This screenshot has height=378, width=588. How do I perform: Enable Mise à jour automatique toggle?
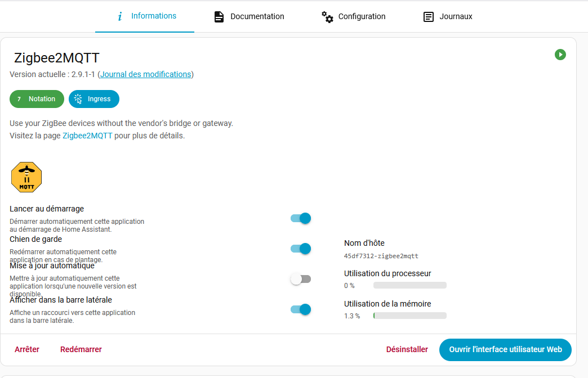coord(301,279)
